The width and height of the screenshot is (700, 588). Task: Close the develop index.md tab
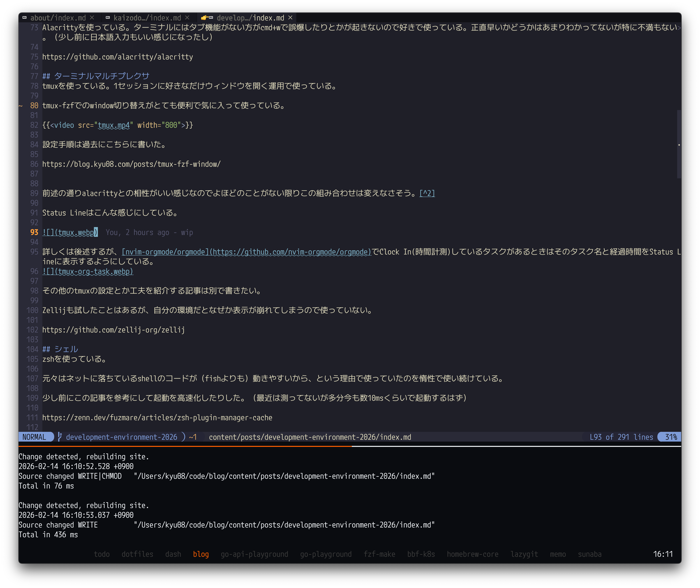point(290,18)
